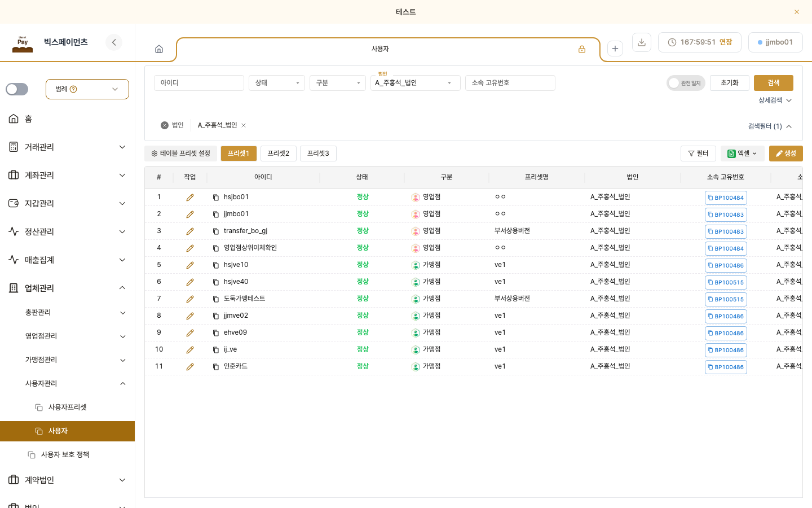Screen dimensions: 812x508
Task: Open the 법인 A_주홍석_법인 dropdown
Action: (x=416, y=83)
